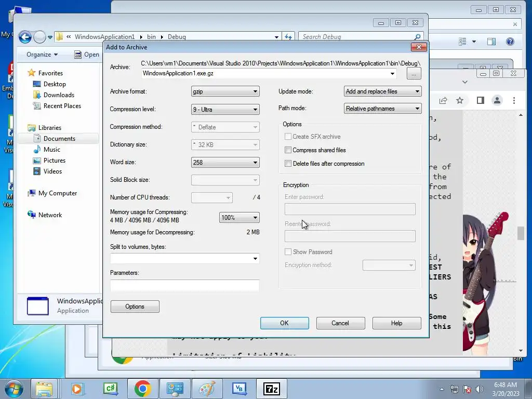532x399 pixels.
Task: Expand the Explorer address bar history dropdown
Action: click(276, 37)
